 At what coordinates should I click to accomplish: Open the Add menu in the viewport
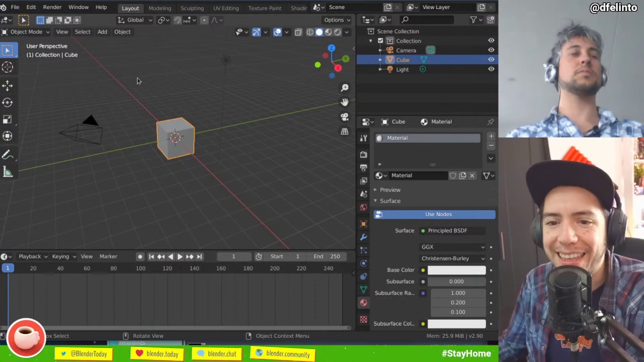(102, 32)
